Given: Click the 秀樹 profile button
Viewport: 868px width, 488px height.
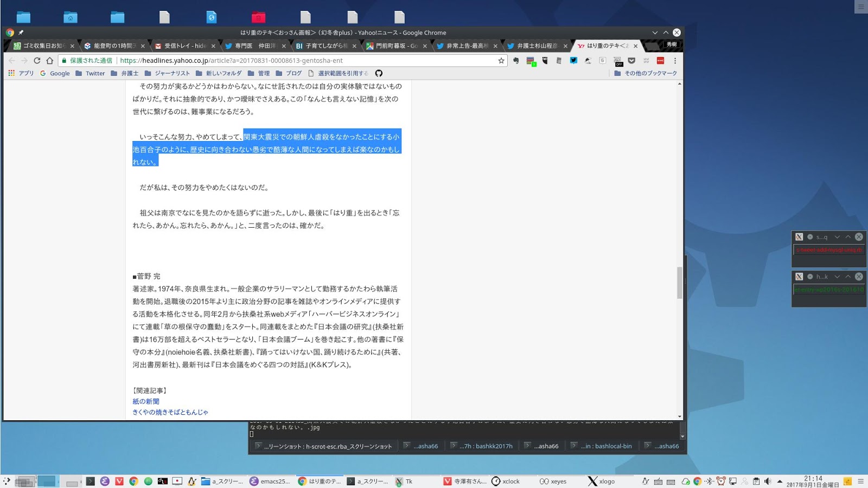Looking at the screenshot, I should coord(672,44).
